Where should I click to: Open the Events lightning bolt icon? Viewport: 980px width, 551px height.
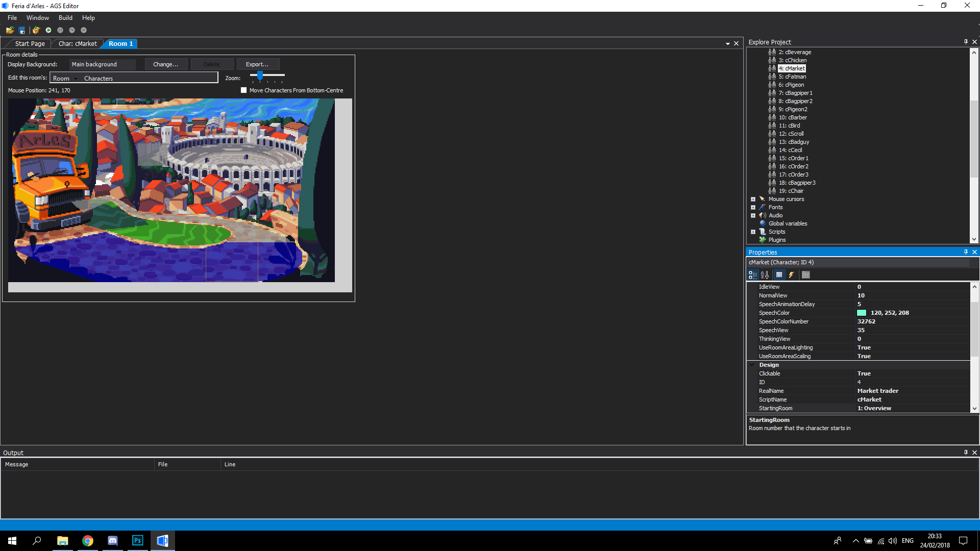(792, 275)
